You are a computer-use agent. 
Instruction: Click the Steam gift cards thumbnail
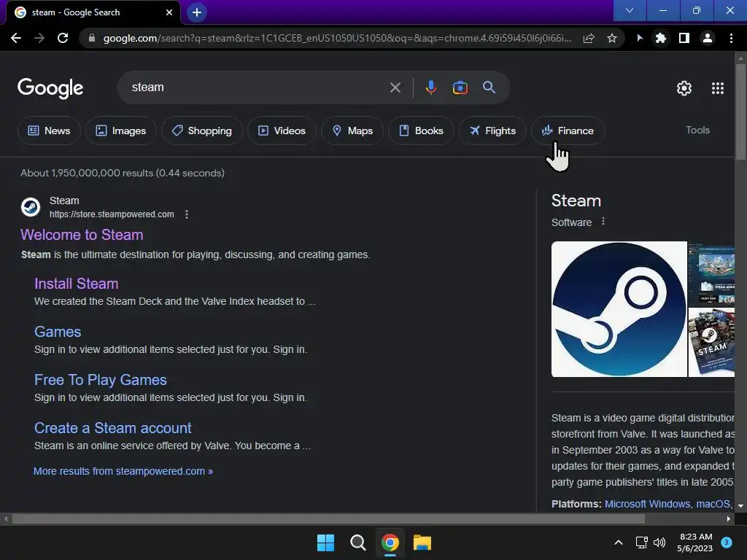(x=712, y=343)
